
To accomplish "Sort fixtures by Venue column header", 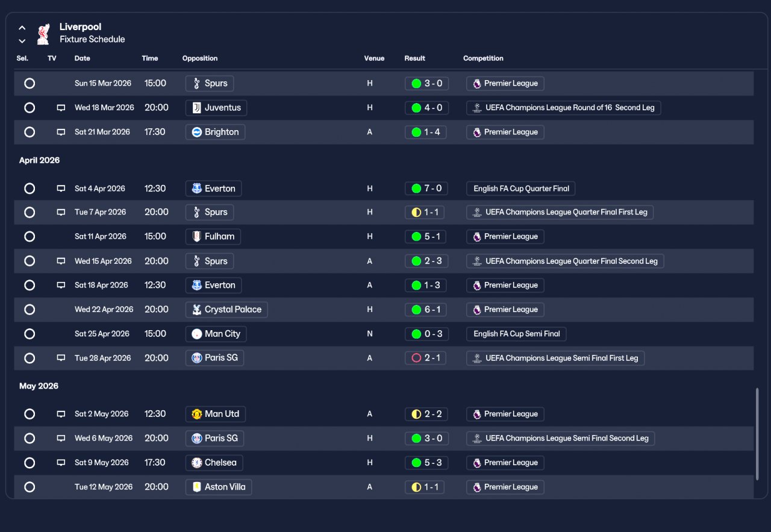I will (x=374, y=58).
